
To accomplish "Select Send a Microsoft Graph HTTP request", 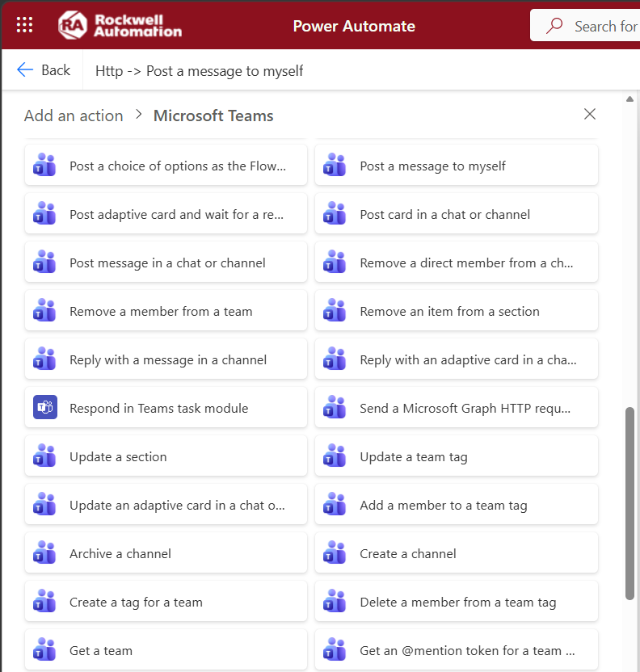I will [x=456, y=408].
